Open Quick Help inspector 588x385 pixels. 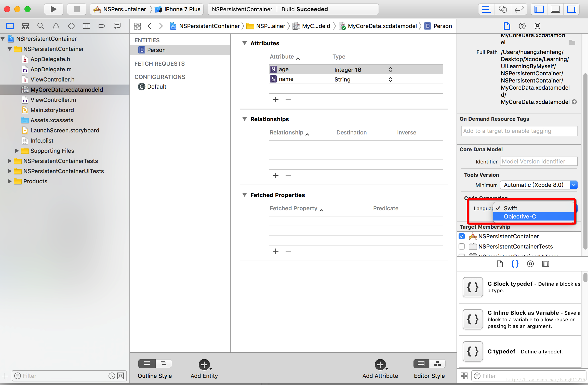pyautogui.click(x=522, y=26)
